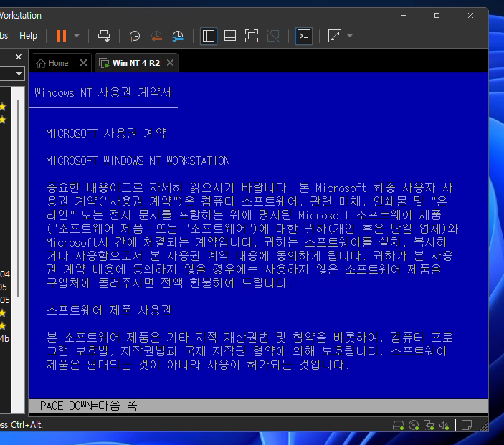Expand the library search dropdown
The width and height of the screenshot is (504, 445).
[x=19, y=73]
